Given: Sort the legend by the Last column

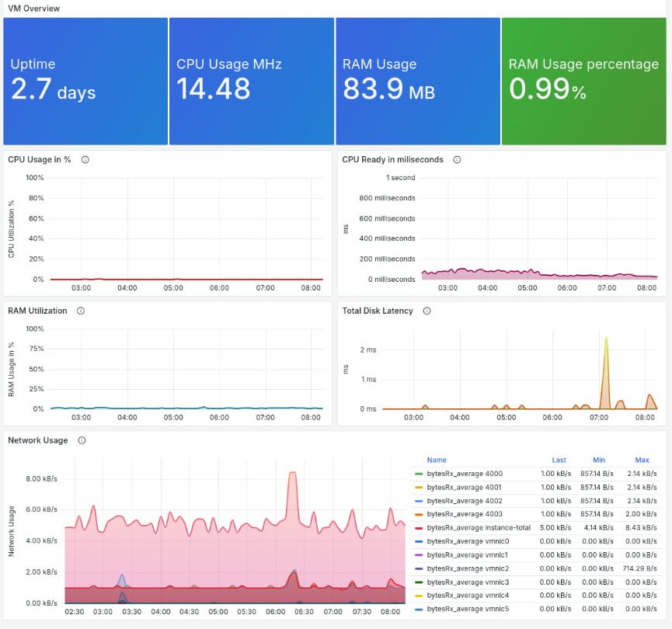Looking at the screenshot, I should 559,460.
